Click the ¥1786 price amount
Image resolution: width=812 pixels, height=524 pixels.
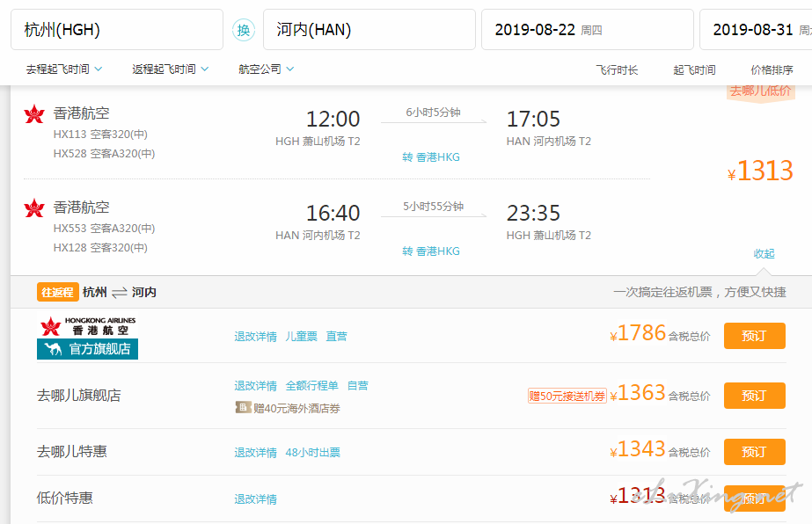pos(638,333)
